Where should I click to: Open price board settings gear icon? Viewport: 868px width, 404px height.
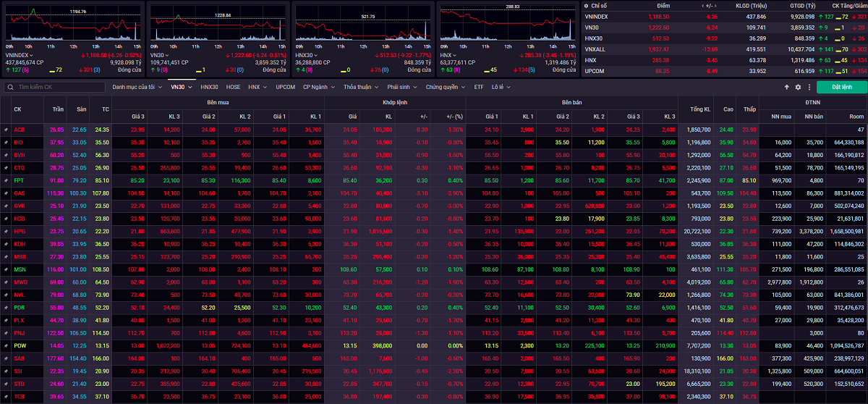[798, 87]
